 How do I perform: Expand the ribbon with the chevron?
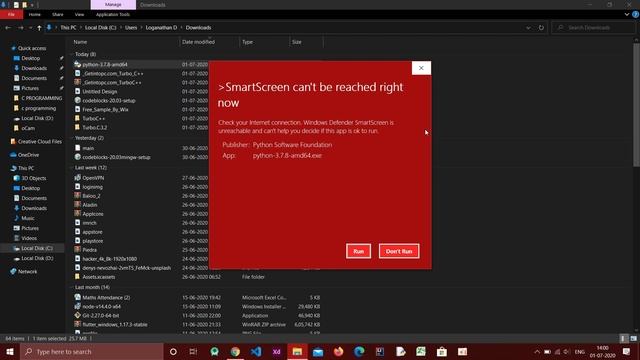tap(627, 14)
